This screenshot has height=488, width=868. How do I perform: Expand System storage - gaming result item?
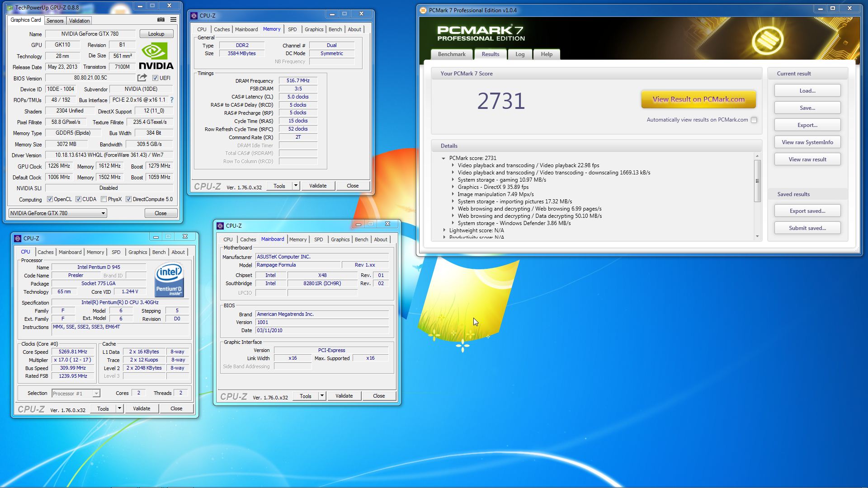453,180
